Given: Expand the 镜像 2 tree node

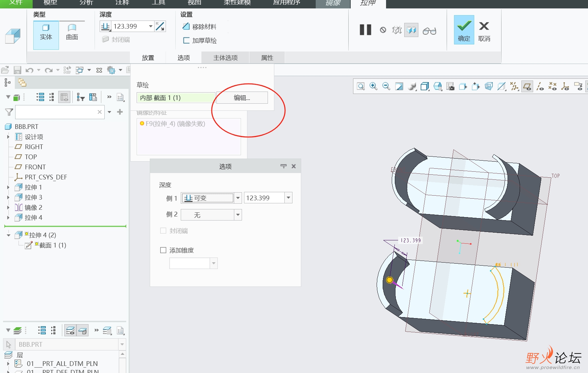Looking at the screenshot, I should (x=8, y=207).
